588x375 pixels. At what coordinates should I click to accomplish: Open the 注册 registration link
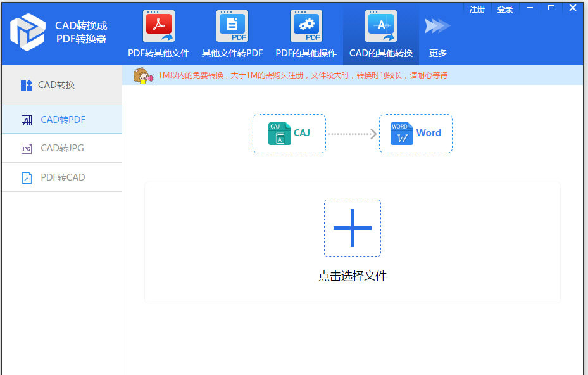coord(477,9)
